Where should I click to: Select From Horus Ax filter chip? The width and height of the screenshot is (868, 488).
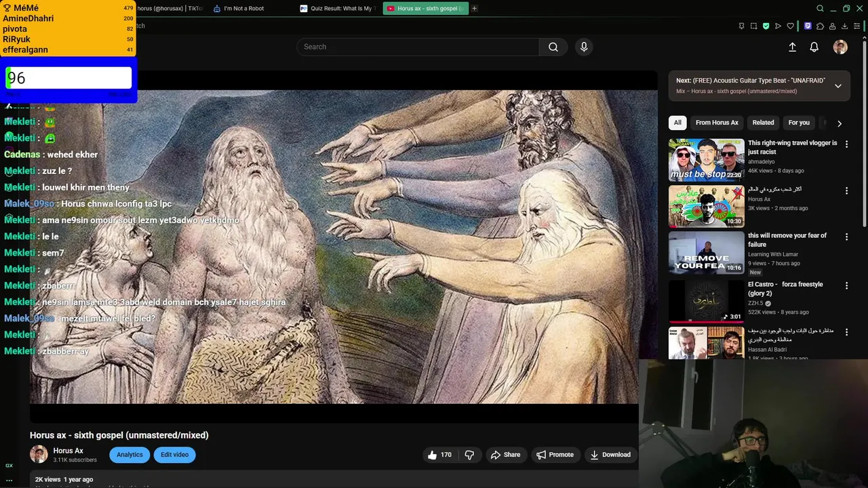717,123
